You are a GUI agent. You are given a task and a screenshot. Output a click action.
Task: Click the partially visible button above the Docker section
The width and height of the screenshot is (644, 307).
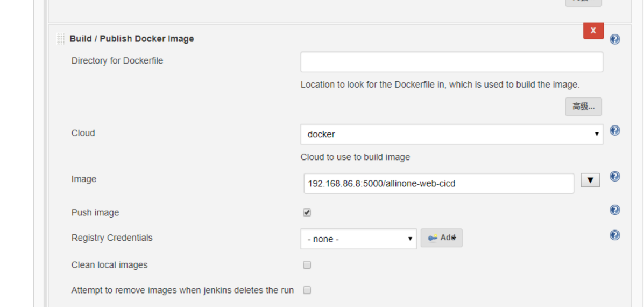583,3
